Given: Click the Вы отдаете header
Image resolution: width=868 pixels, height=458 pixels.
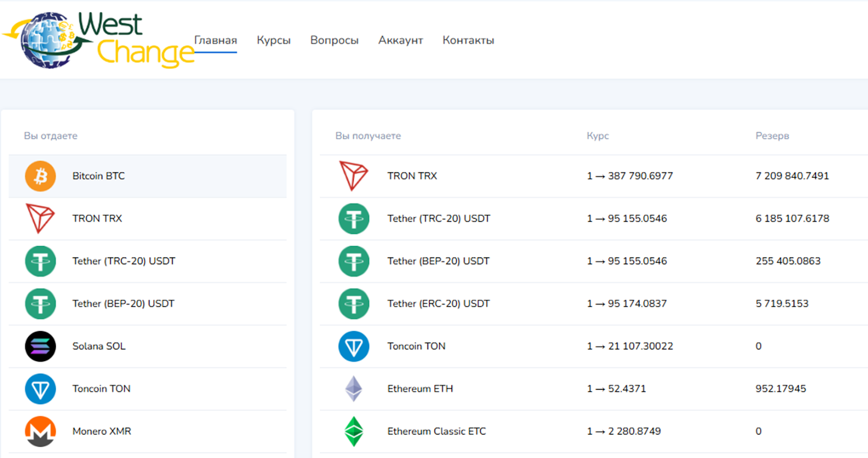Looking at the screenshot, I should 50,136.
